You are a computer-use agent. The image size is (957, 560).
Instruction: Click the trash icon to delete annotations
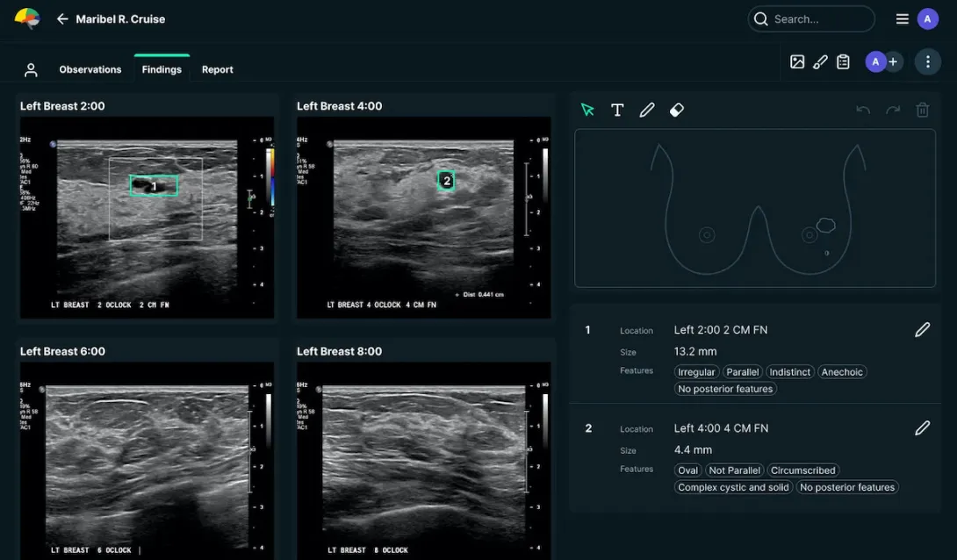(x=923, y=109)
